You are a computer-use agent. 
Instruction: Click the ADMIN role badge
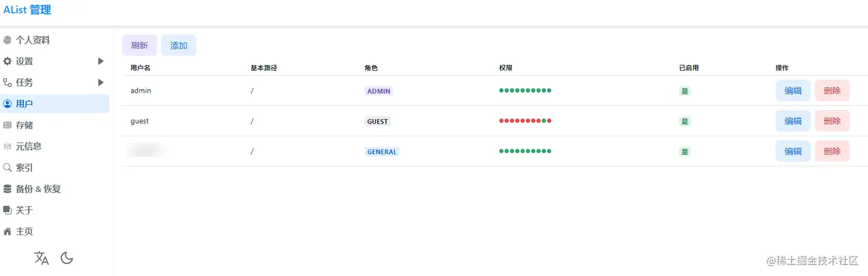[379, 91]
